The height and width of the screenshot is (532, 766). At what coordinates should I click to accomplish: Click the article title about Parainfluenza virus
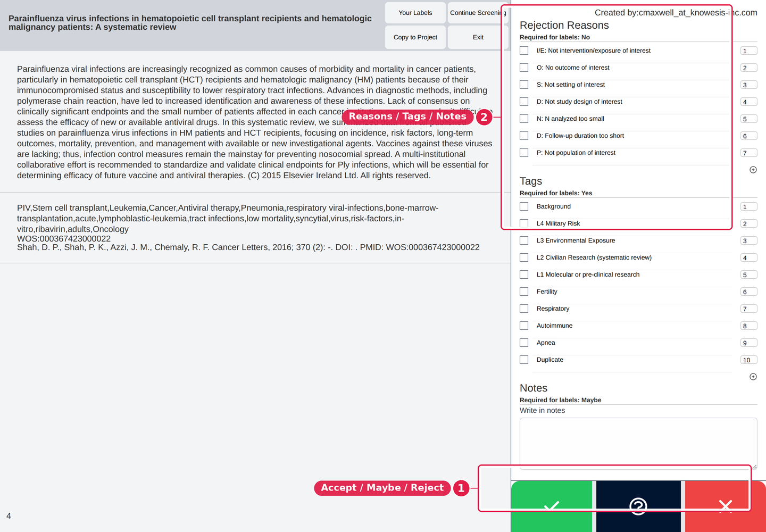pyautogui.click(x=190, y=23)
